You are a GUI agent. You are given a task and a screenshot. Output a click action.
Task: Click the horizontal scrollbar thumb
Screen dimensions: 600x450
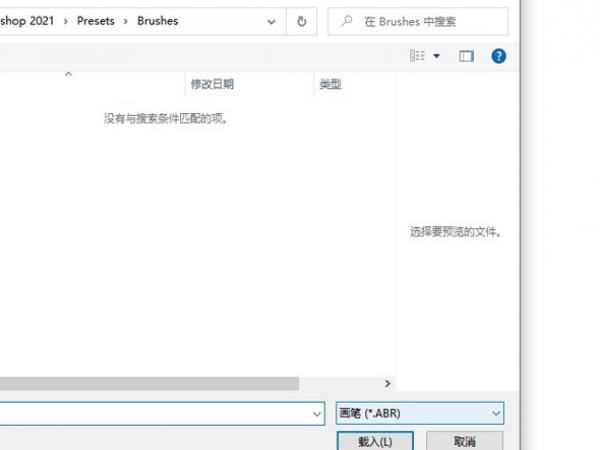tap(149, 383)
